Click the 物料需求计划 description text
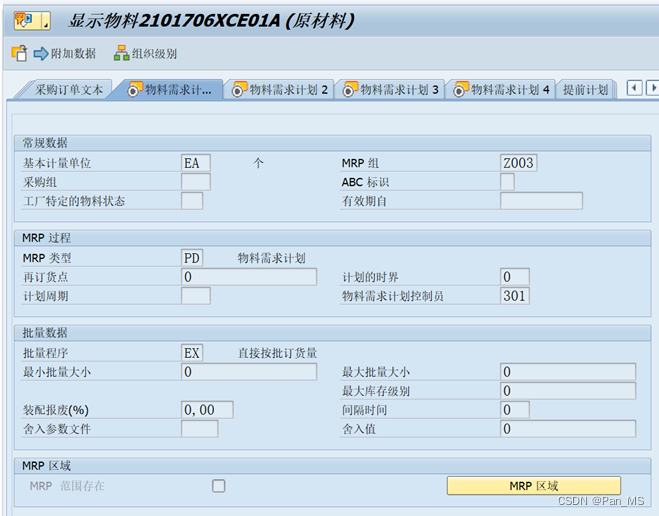 click(272, 258)
